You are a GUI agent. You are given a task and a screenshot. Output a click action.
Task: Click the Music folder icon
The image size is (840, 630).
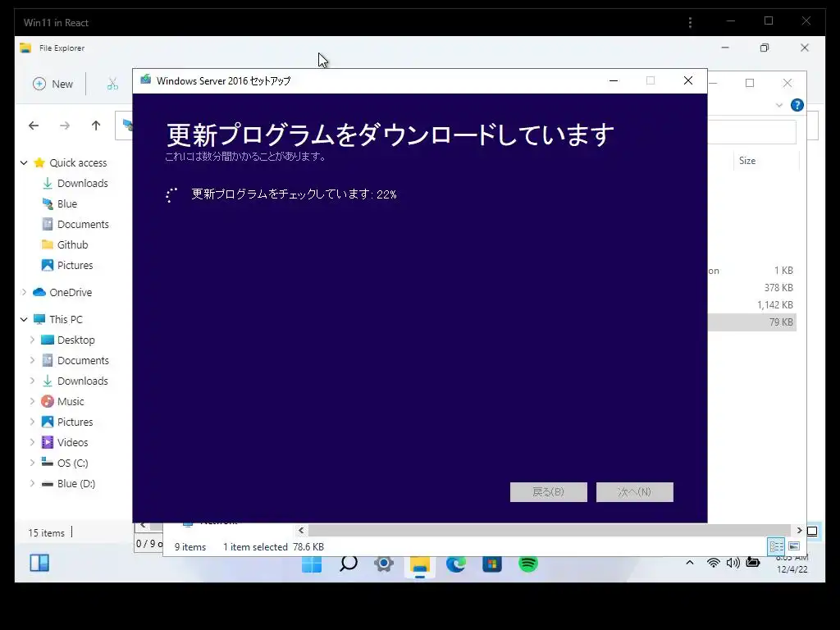pos(48,401)
